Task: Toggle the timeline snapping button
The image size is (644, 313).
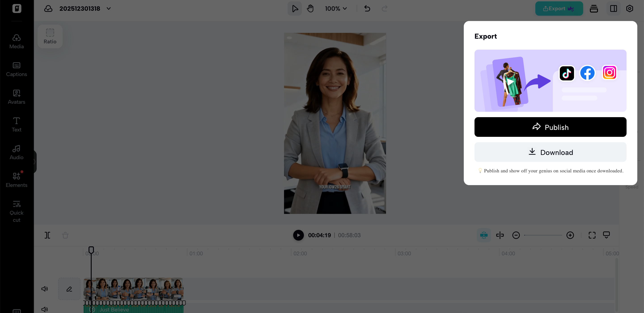Action: pos(484,235)
